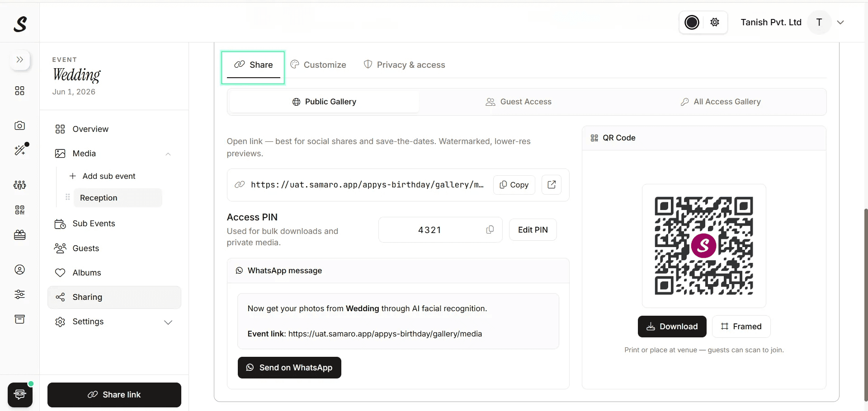Copy the access PIN 4321 icon

(x=490, y=230)
